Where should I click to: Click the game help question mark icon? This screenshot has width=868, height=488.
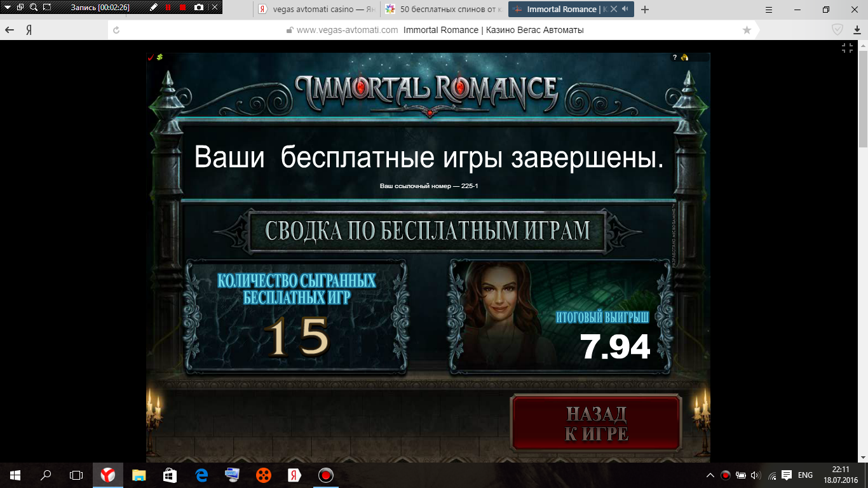675,57
